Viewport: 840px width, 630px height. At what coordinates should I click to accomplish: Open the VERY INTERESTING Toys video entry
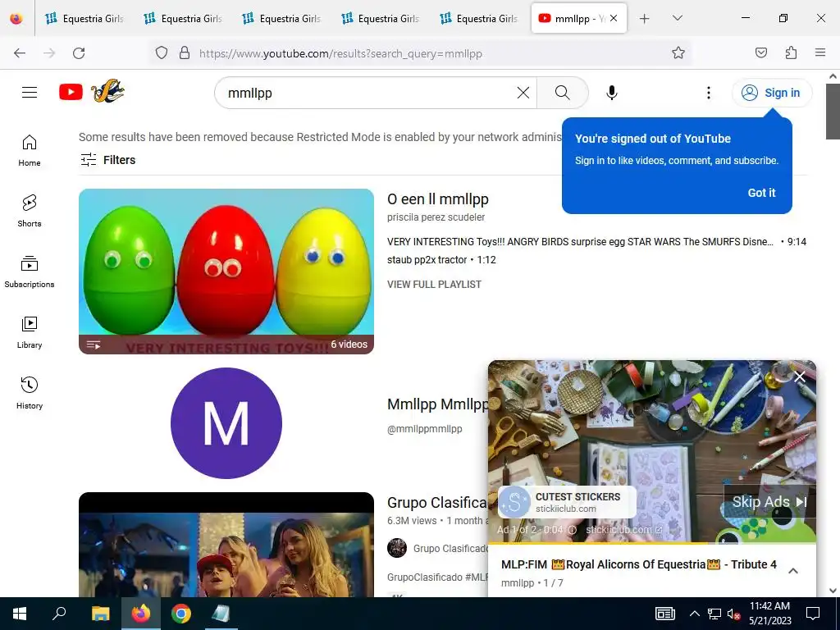pyautogui.click(x=596, y=242)
